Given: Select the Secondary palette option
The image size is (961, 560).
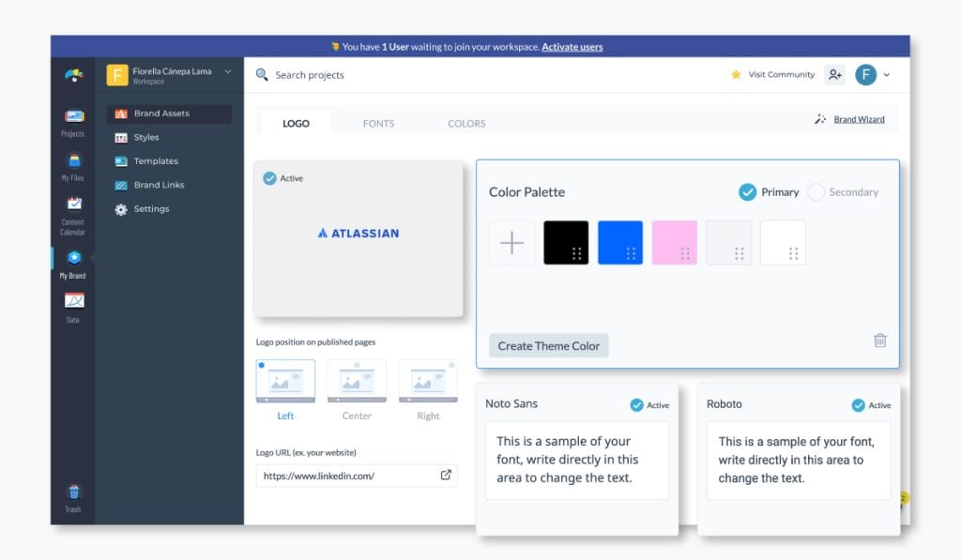Looking at the screenshot, I should [x=816, y=192].
